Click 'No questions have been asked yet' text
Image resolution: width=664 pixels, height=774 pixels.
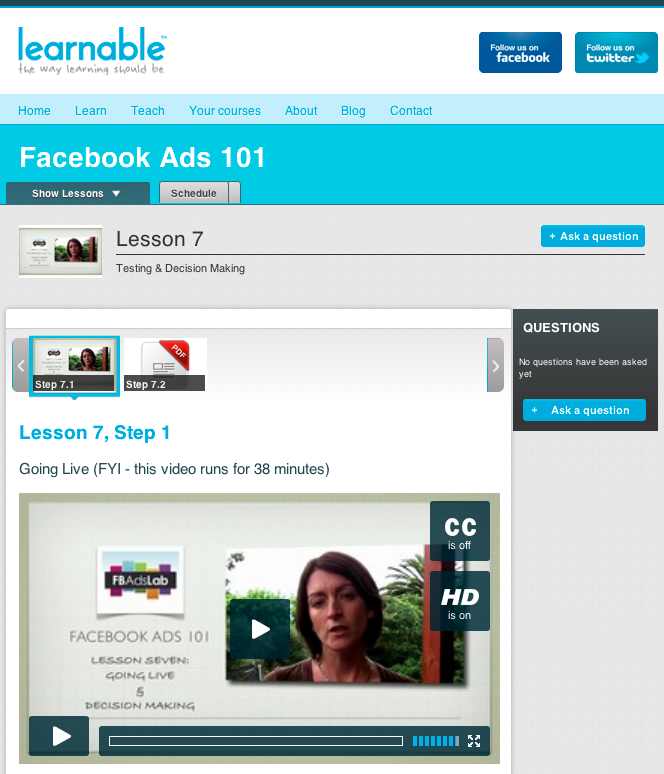click(583, 368)
